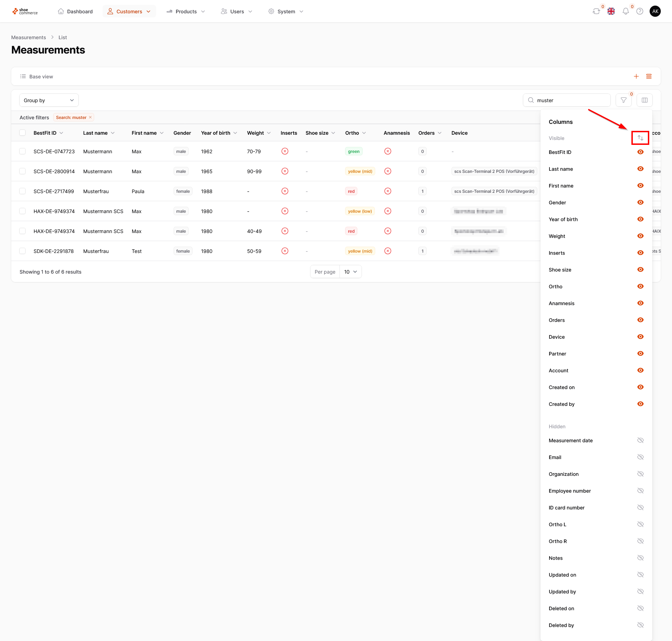Image resolution: width=672 pixels, height=641 pixels.
Task: Click the help question mark icon
Action: pyautogui.click(x=640, y=12)
